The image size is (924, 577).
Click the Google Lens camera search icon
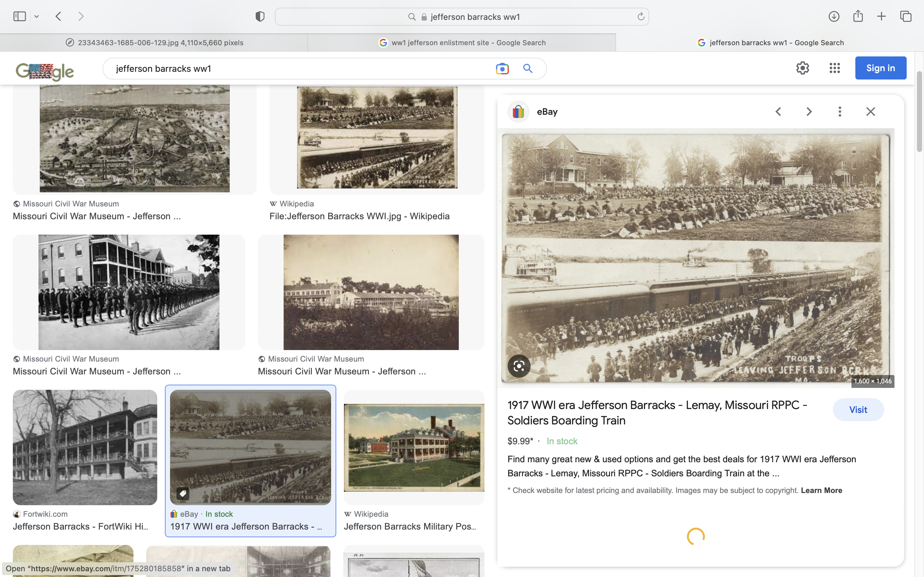[x=502, y=69]
